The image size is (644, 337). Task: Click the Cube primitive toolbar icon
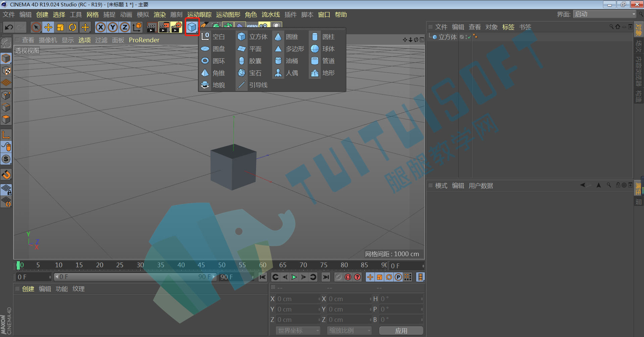tap(192, 27)
